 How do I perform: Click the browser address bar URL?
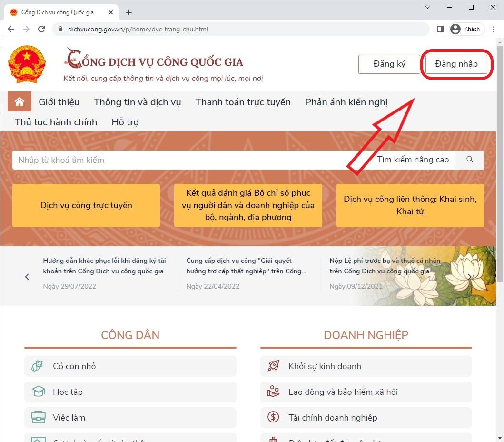(138, 29)
